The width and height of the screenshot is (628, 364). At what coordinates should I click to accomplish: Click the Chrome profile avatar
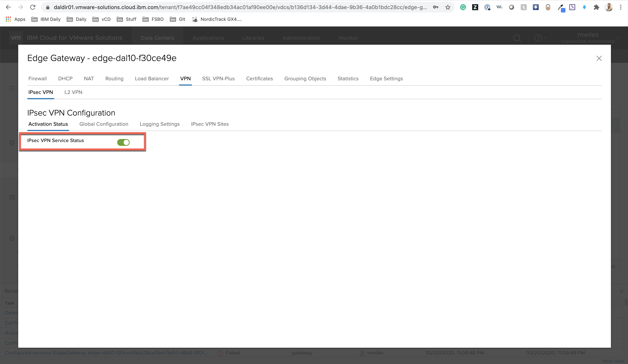click(x=608, y=7)
